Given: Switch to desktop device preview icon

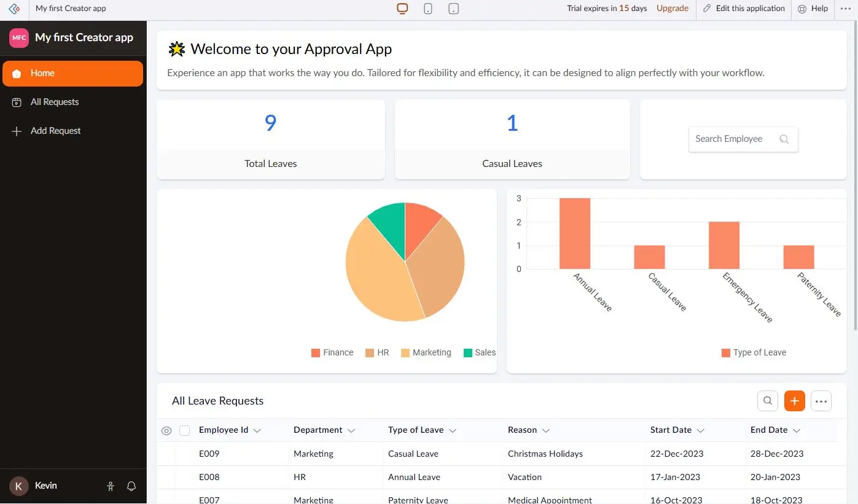Looking at the screenshot, I should (x=402, y=9).
